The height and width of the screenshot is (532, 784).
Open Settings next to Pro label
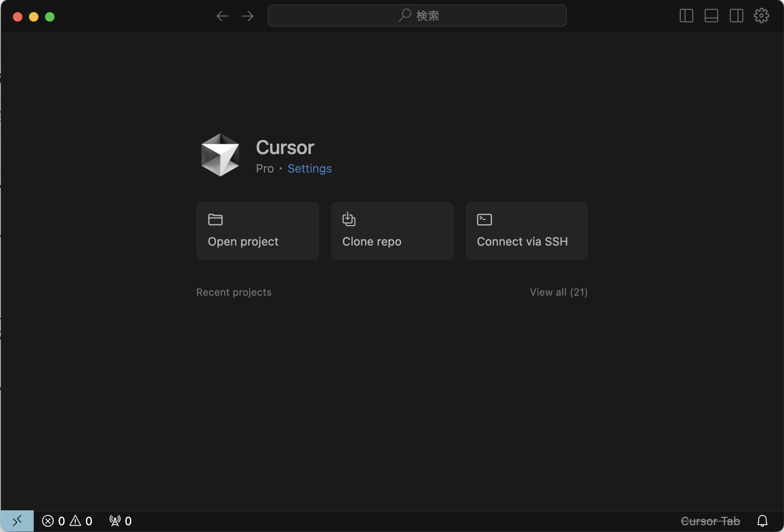(309, 169)
